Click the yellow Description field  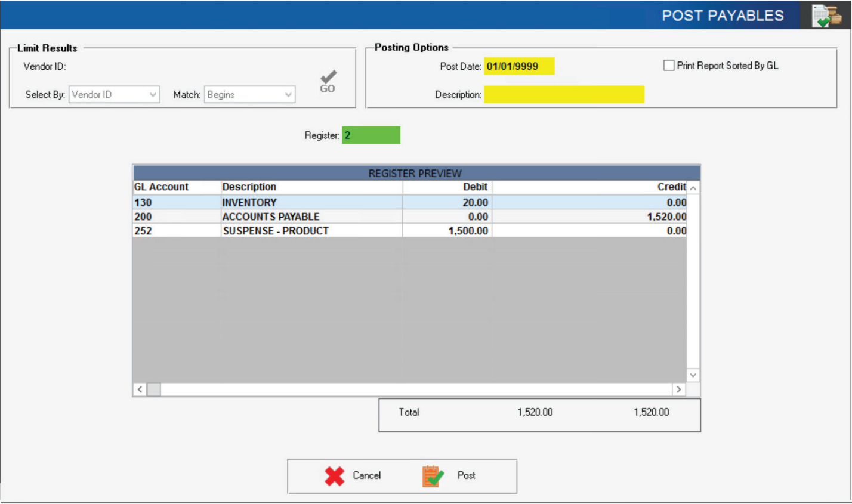tap(564, 94)
